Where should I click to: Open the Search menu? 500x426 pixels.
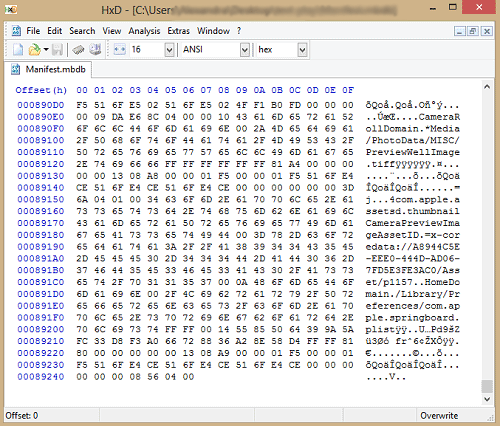point(82,31)
